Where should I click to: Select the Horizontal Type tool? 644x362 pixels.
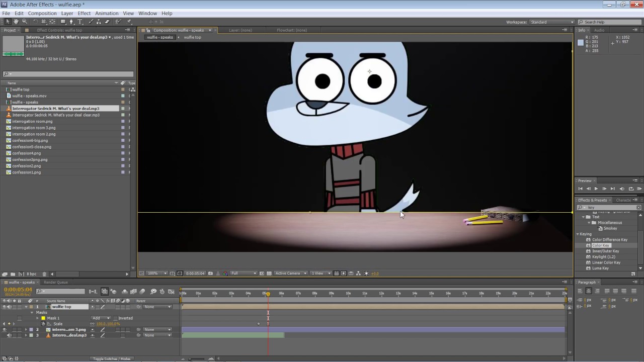click(x=80, y=22)
